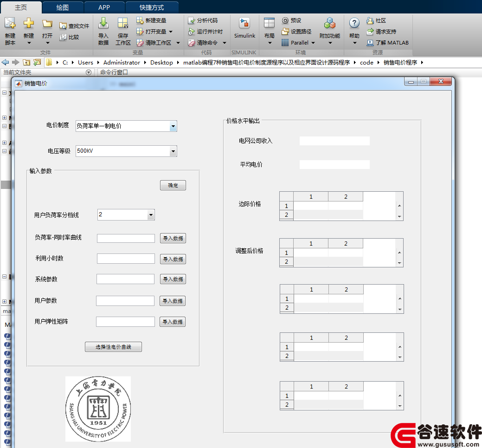The width and height of the screenshot is (482, 448).
Task: Click the 用户弹性矩阵 input field
Action: [x=125, y=322]
